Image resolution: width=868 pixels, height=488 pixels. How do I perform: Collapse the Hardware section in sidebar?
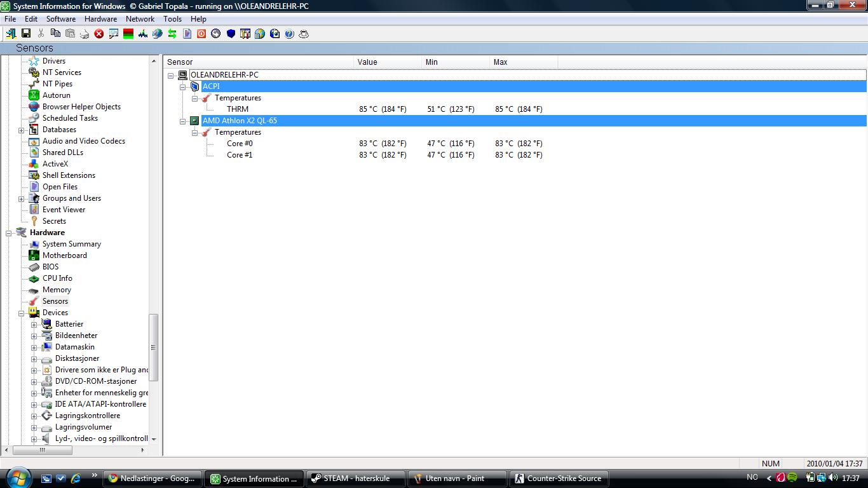[9, 233]
